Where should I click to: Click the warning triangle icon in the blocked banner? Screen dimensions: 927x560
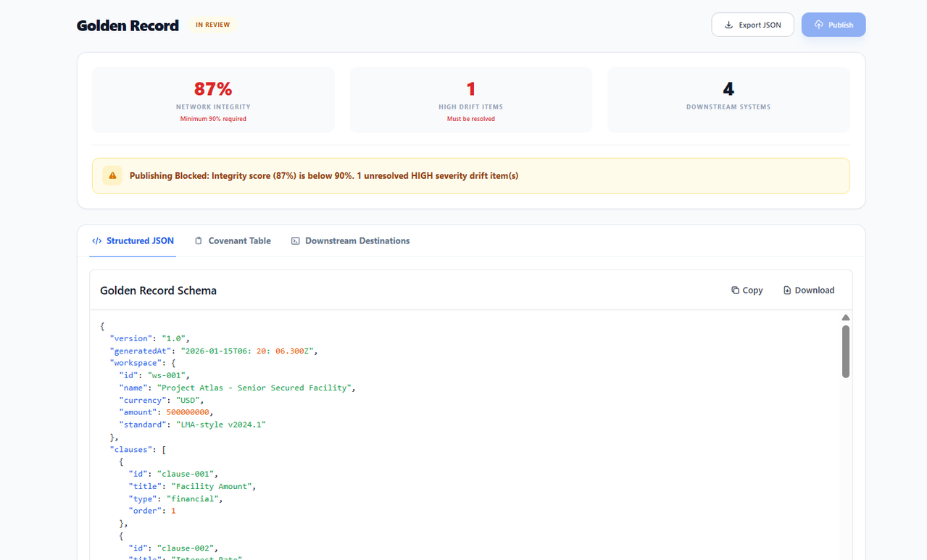pyautogui.click(x=112, y=175)
